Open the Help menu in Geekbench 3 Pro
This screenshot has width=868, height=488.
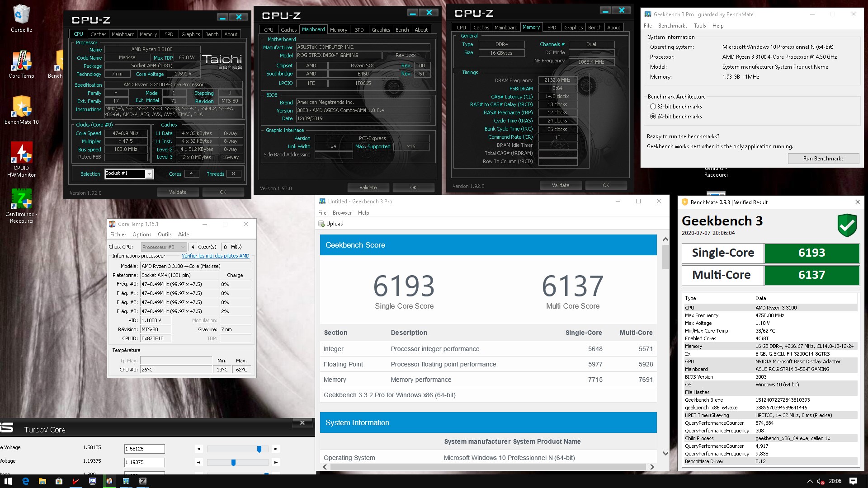[x=718, y=26]
